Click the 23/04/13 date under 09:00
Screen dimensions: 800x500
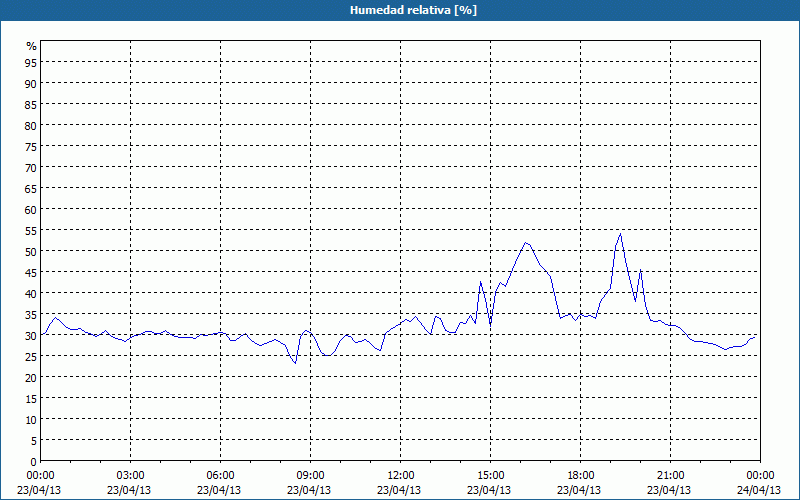click(x=309, y=490)
